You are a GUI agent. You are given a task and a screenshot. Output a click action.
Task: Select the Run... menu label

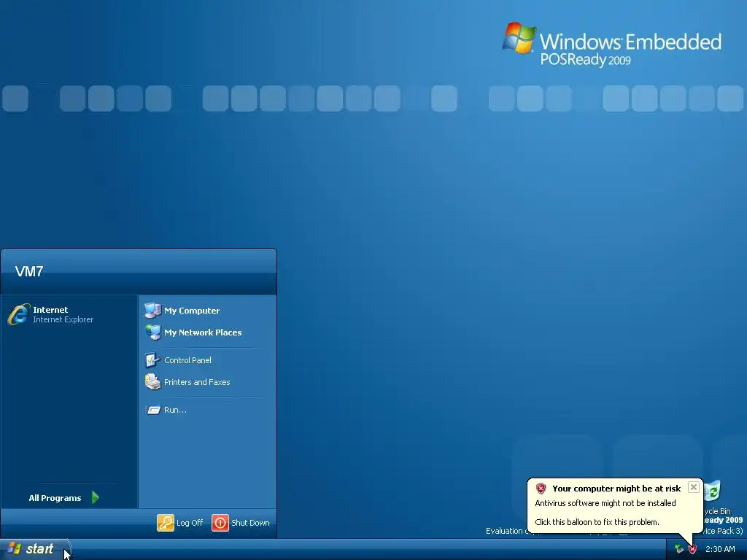tap(175, 410)
